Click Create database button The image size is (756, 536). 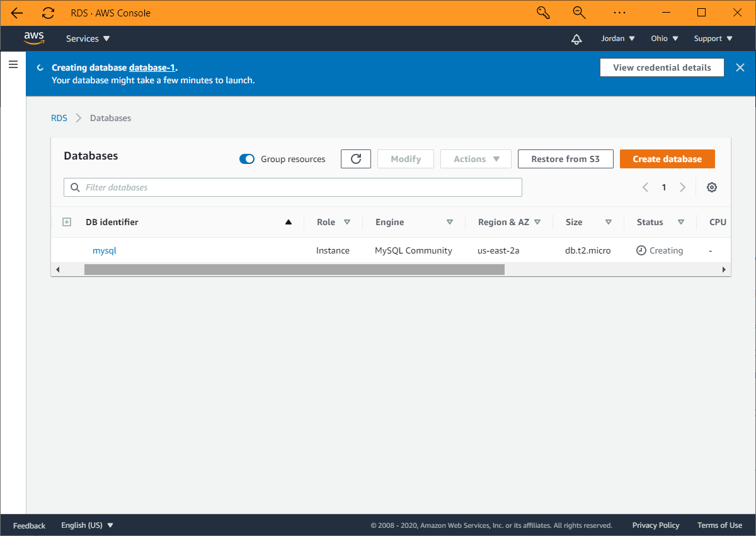pyautogui.click(x=667, y=159)
